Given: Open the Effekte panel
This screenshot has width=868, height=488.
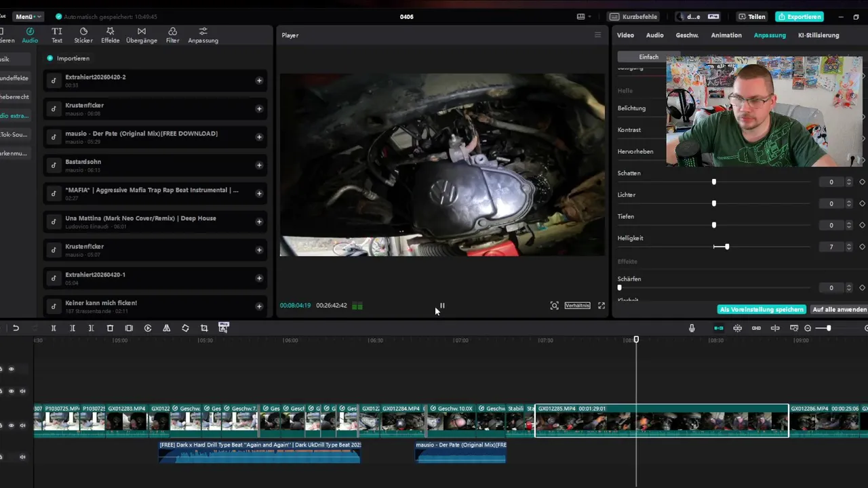Looking at the screenshot, I should [110, 35].
